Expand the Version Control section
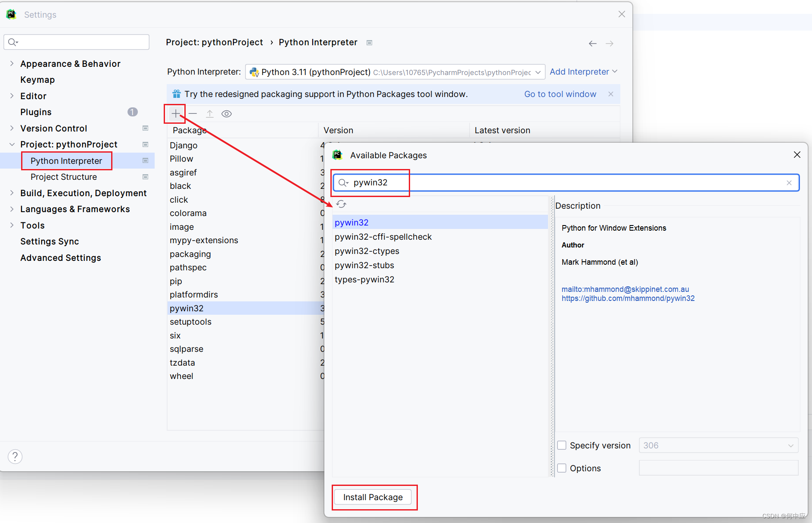Image resolution: width=812 pixels, height=523 pixels. tap(12, 128)
